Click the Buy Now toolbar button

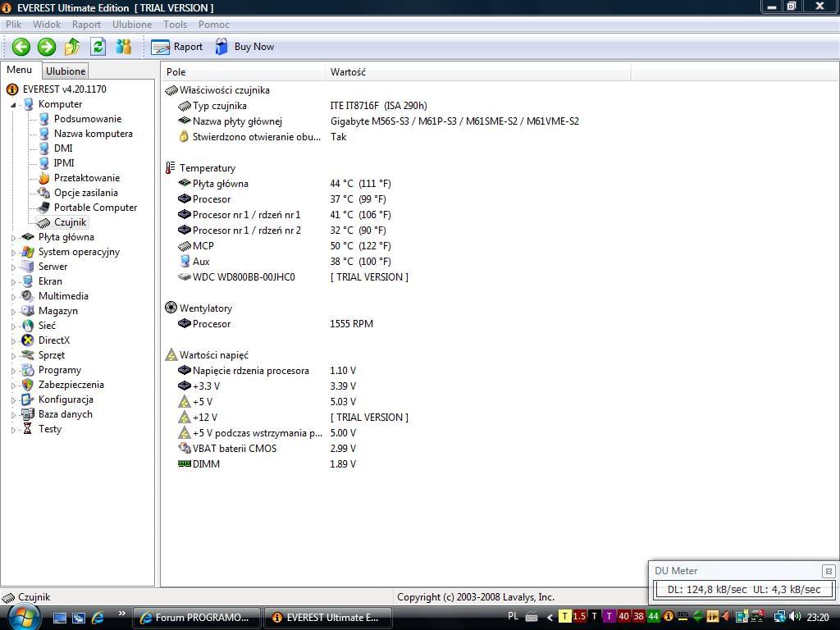pos(244,47)
